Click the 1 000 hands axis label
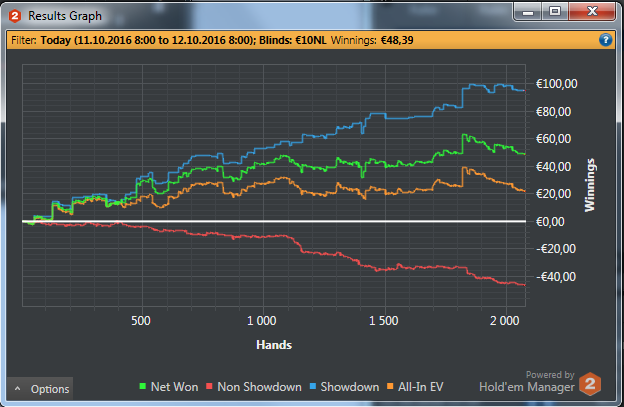This screenshot has height=407, width=624. (261, 321)
